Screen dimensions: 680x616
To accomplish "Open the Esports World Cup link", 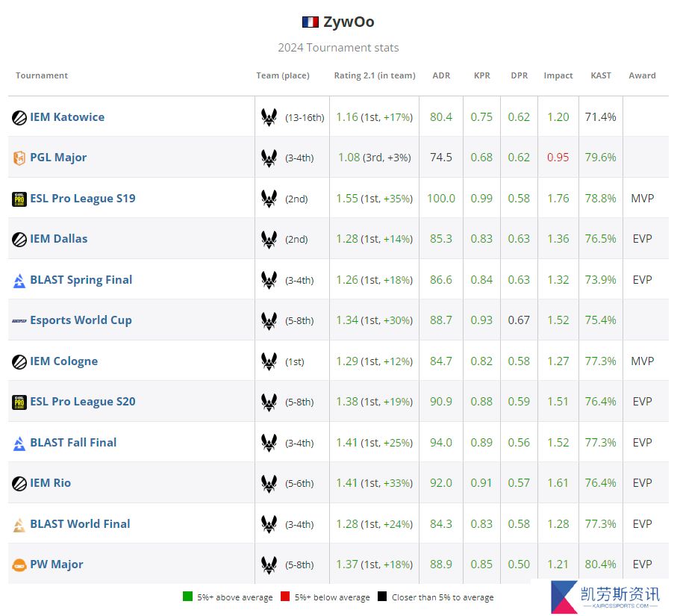I will (x=81, y=320).
